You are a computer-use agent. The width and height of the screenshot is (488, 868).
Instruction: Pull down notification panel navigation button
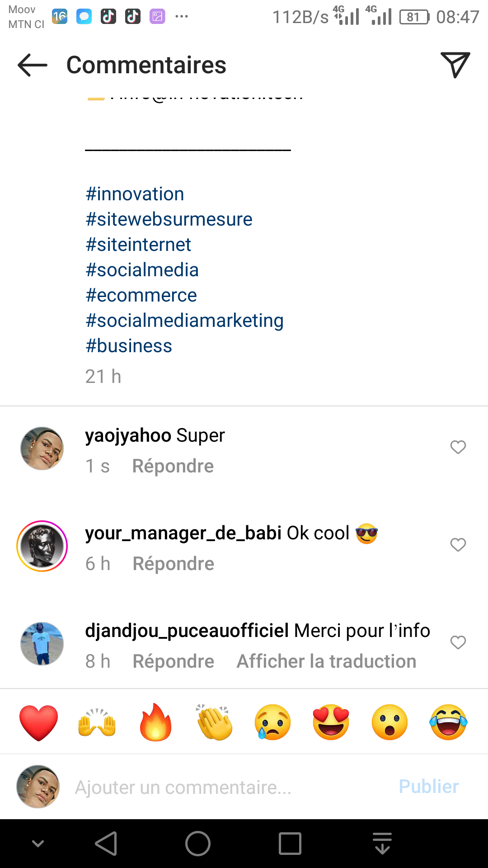382,844
